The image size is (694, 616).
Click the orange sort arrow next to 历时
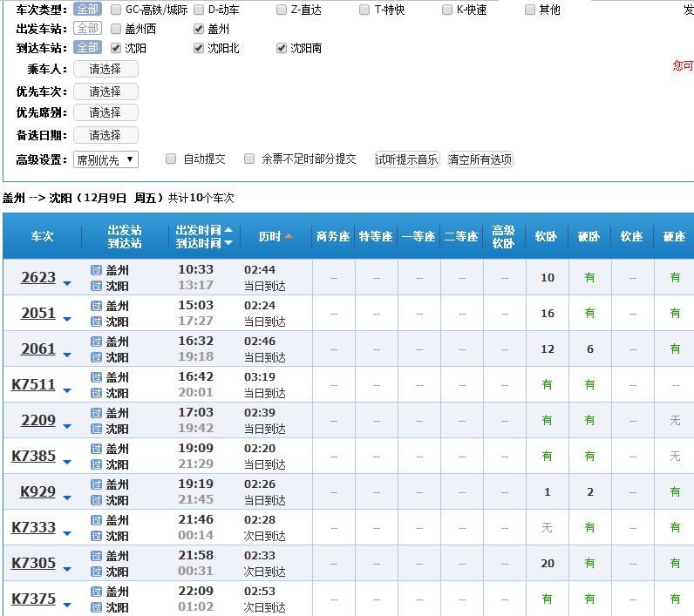point(289,236)
